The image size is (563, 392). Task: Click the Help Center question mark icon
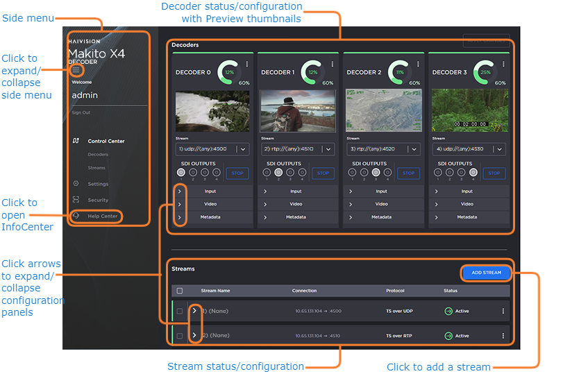76,216
